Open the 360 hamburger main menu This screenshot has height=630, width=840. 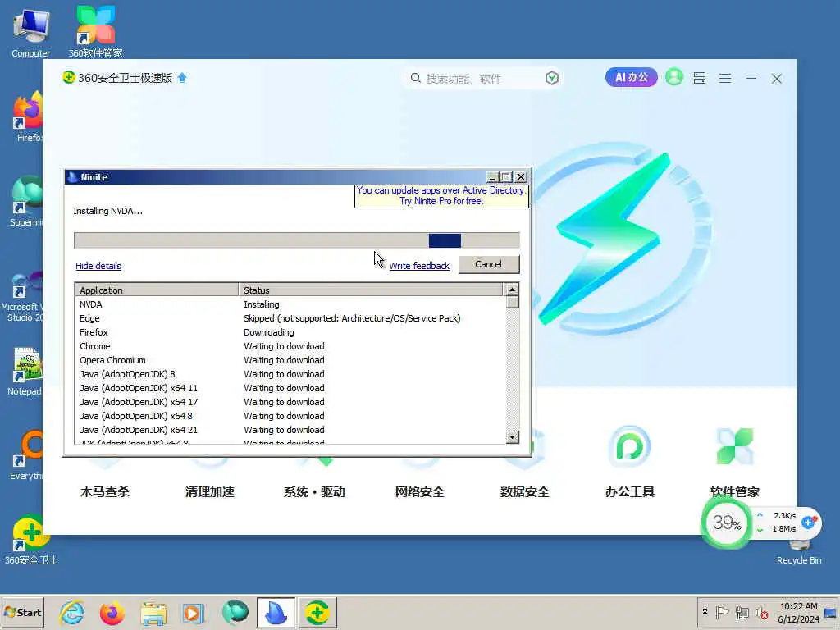click(725, 79)
